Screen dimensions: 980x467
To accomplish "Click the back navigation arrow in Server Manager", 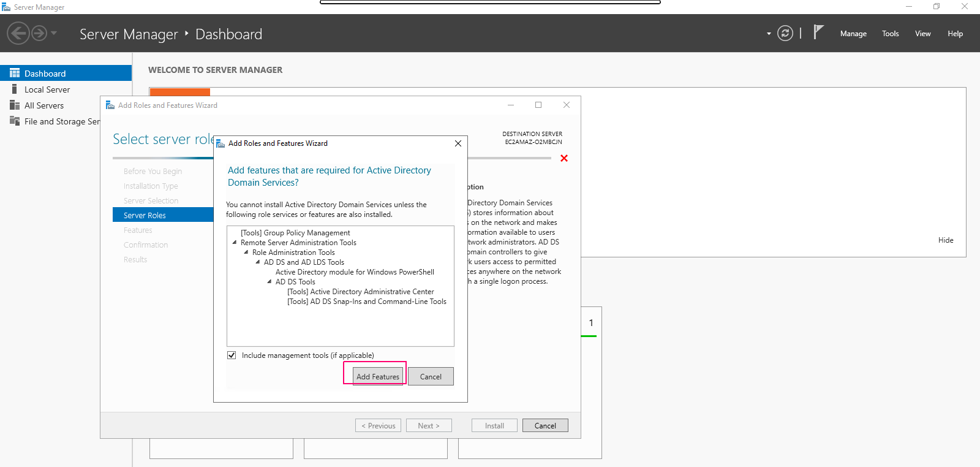I will point(18,33).
